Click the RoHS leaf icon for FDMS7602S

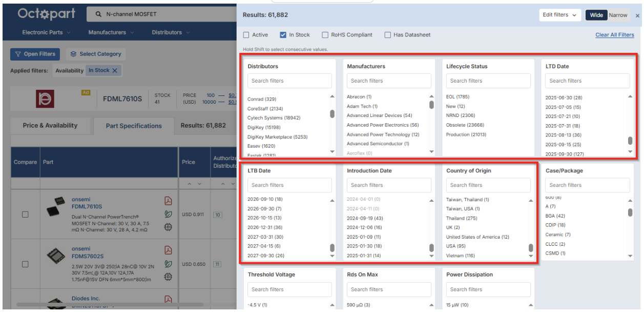tap(168, 264)
